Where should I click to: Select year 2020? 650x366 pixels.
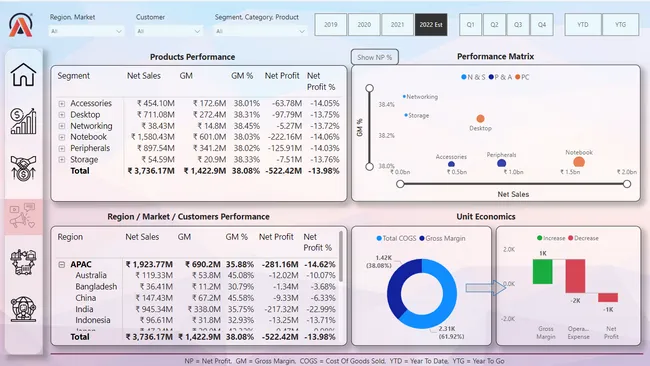point(364,24)
